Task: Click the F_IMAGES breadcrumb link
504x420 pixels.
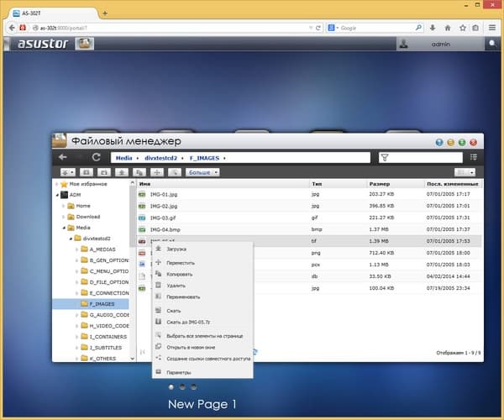Action: coord(204,158)
